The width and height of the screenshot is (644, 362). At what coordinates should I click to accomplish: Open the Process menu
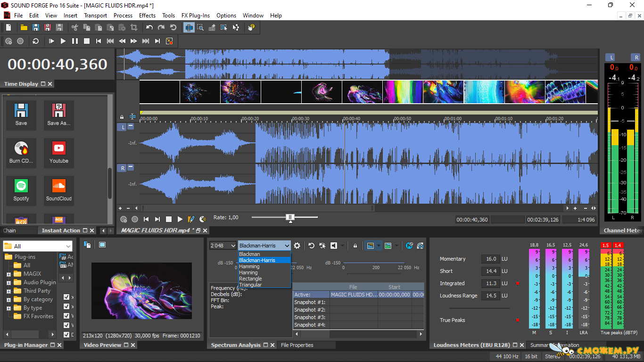coord(123,16)
